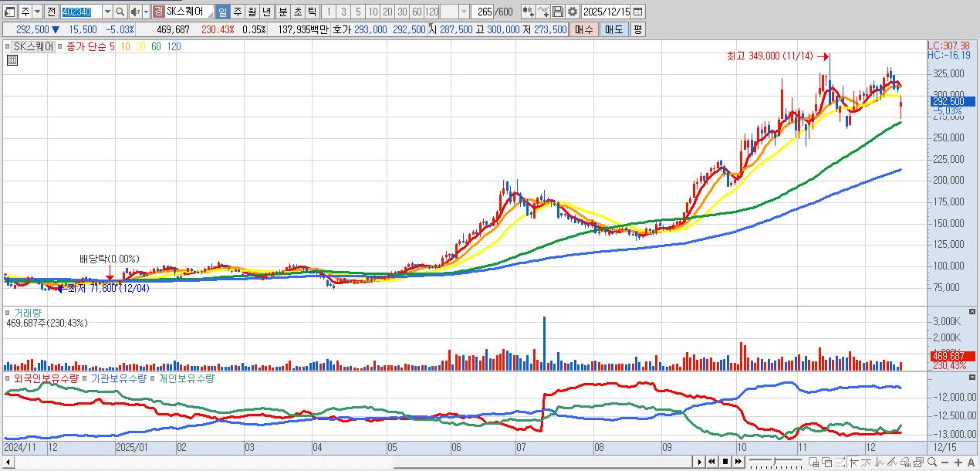Click the overlapping windows icon in bottom toolbar
Viewport: 980px width, 471px height.
[826, 463]
